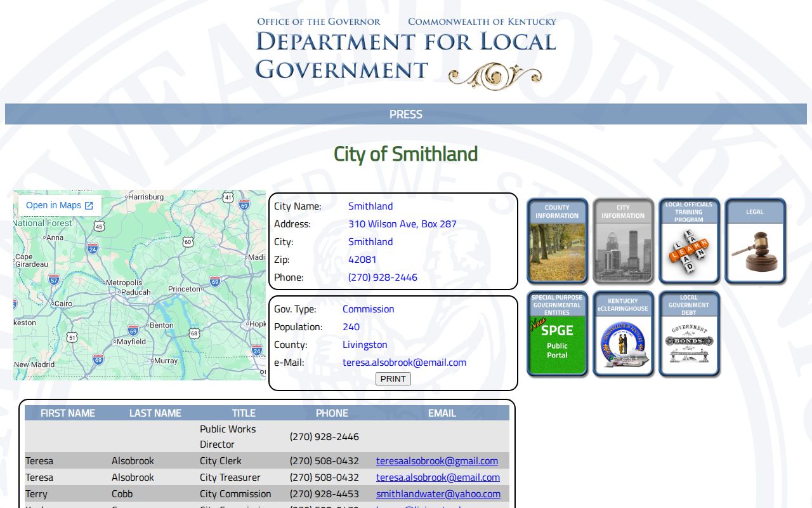Click the Population value 240
Image resolution: width=812 pixels, height=508 pixels.
tap(351, 327)
